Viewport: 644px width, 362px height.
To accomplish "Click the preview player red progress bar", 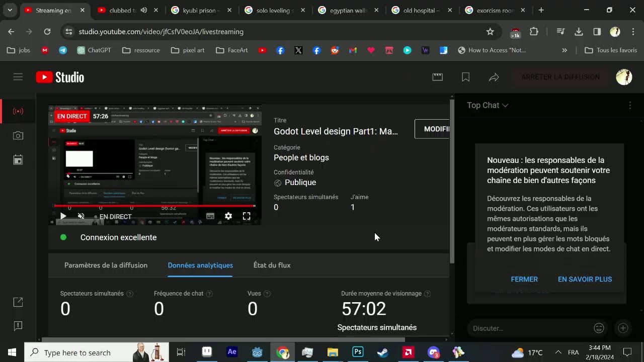I will (x=155, y=206).
